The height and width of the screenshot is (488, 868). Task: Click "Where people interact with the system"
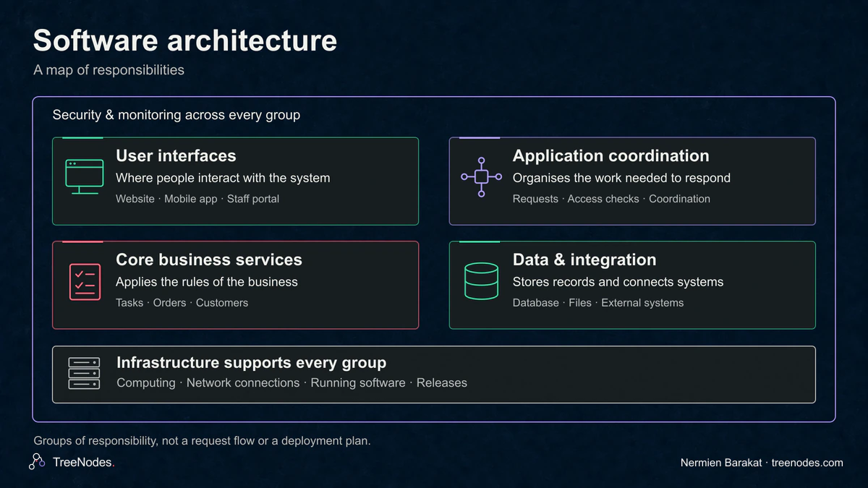[x=223, y=178]
